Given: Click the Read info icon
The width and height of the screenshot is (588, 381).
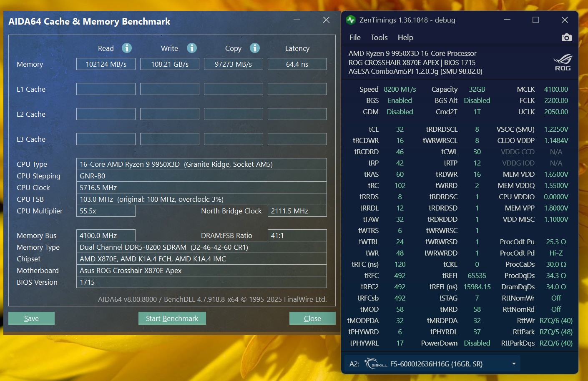Looking at the screenshot, I should coord(127,48).
